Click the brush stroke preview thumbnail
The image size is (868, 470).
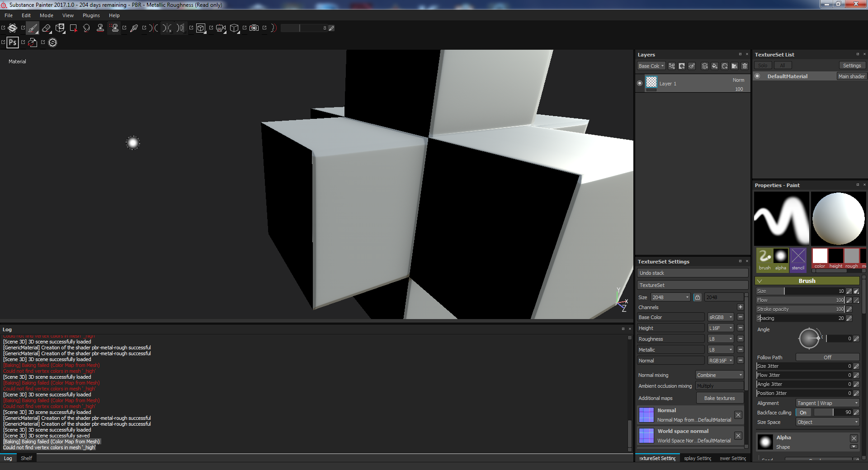point(782,218)
